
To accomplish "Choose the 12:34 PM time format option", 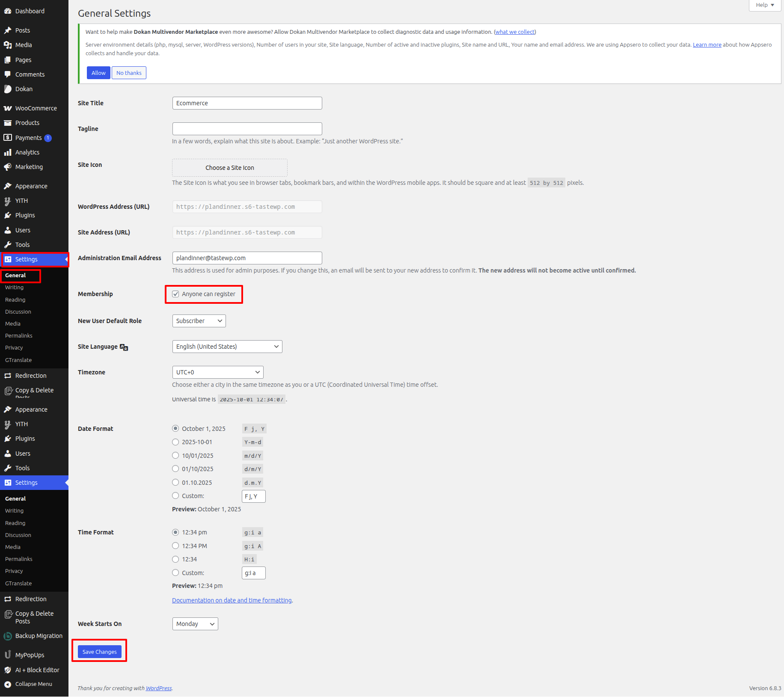I will click(175, 546).
